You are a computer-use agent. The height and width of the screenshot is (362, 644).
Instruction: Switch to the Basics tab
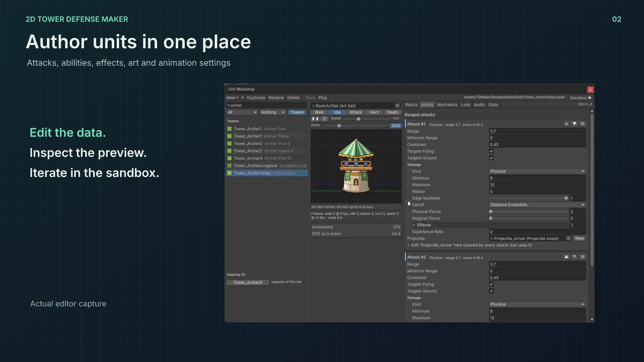coord(411,105)
